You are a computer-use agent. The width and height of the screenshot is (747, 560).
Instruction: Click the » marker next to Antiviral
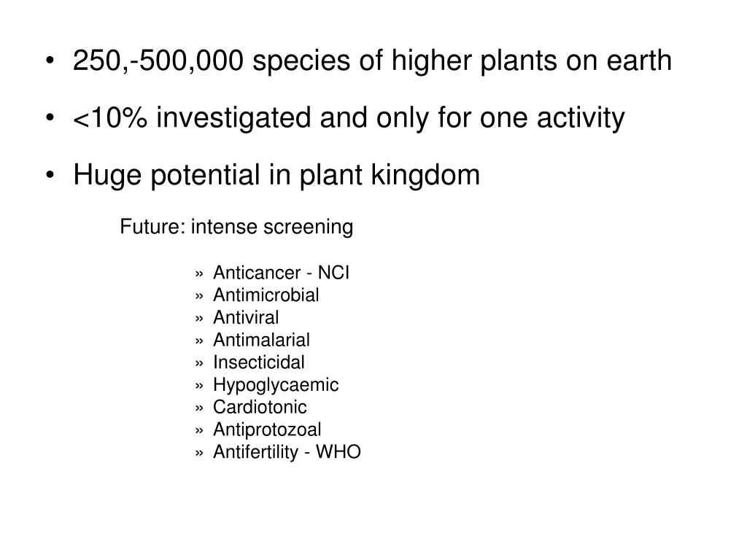tap(199, 319)
